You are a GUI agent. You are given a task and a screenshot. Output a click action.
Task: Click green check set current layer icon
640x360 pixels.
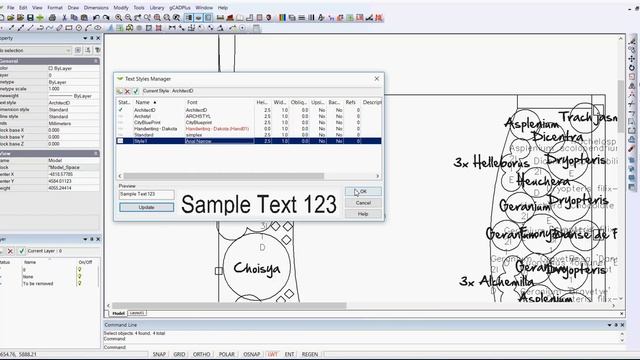(22, 251)
